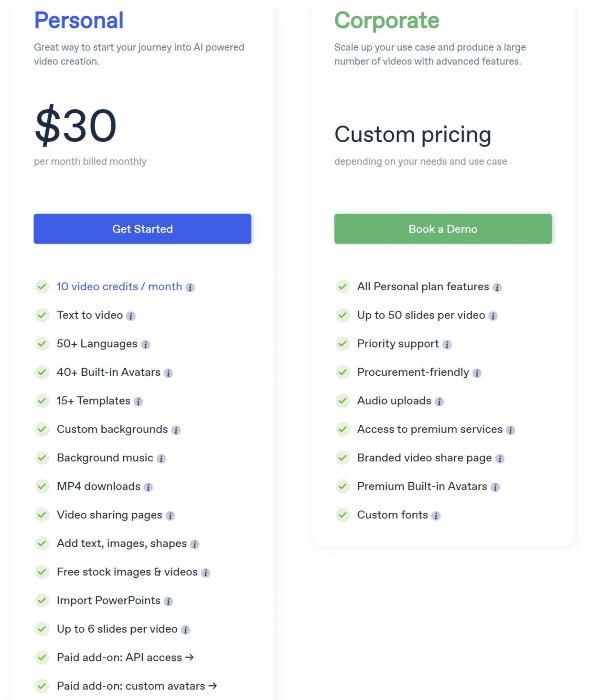Open info icon beside 10 video credits / month
Viewport: 589px width, 700px height.
tap(190, 287)
